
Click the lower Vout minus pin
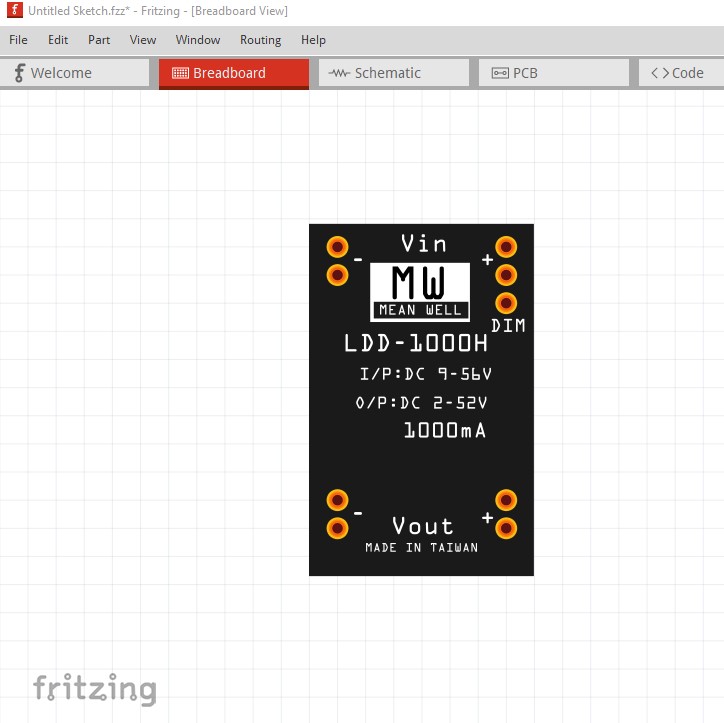tap(338, 528)
